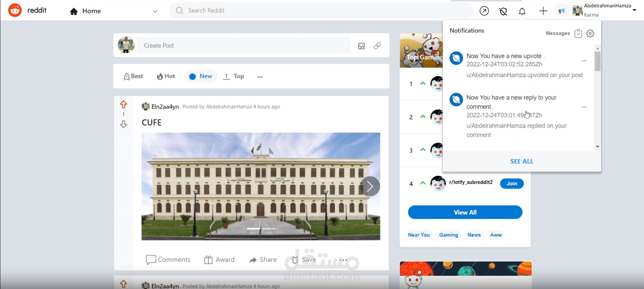Click the Reddit logo icon
644x289 pixels.
pyautogui.click(x=15, y=10)
